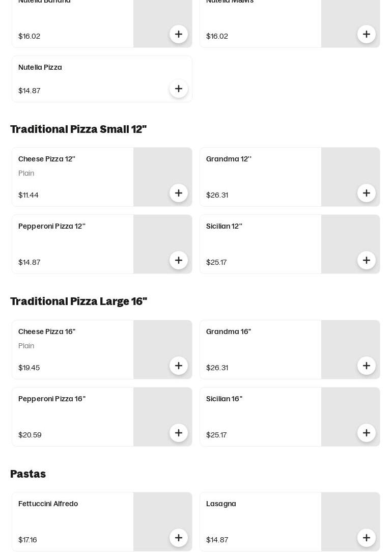
Task: Add Cheese Pizza 16" to cart
Action: (x=178, y=366)
